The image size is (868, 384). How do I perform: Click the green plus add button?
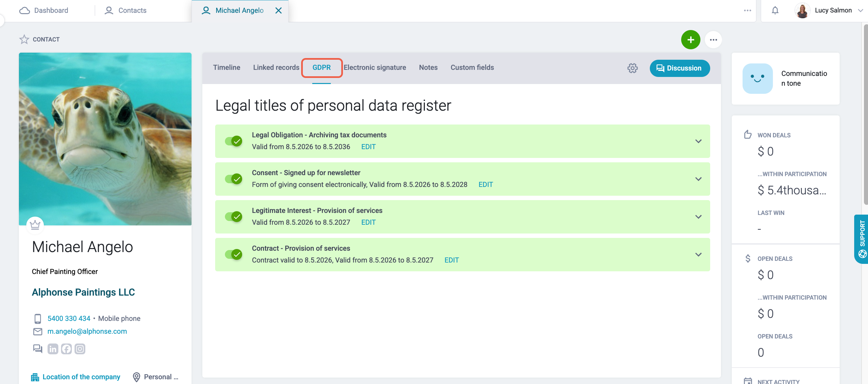click(x=691, y=40)
